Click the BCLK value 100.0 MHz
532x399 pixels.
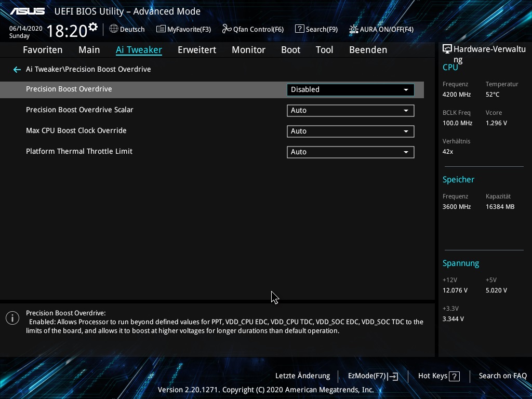click(x=457, y=123)
